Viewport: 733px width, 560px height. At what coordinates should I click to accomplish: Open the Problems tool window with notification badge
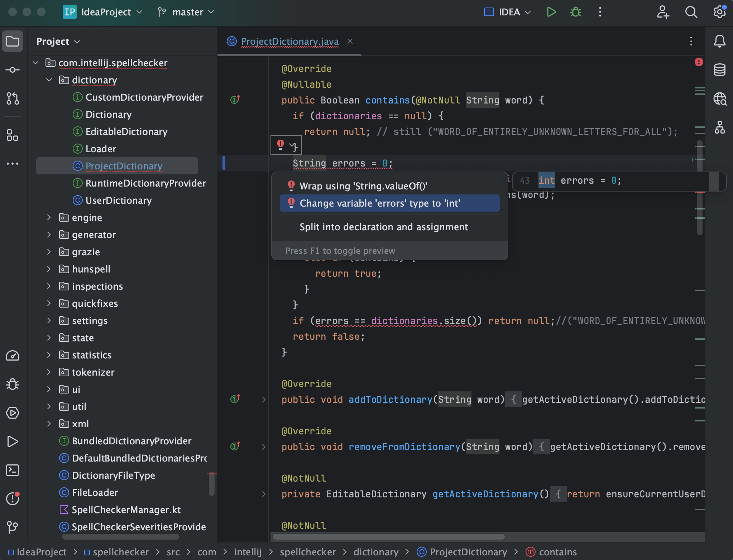13,498
